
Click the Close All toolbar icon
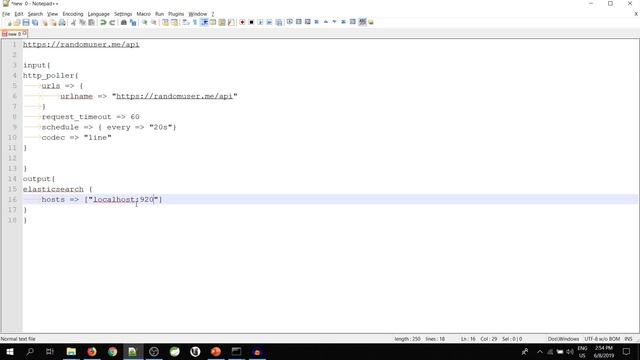[53, 22]
